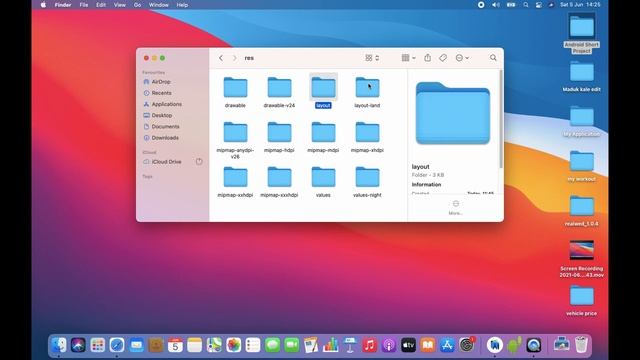Open Messages from the Dock

coord(272,345)
